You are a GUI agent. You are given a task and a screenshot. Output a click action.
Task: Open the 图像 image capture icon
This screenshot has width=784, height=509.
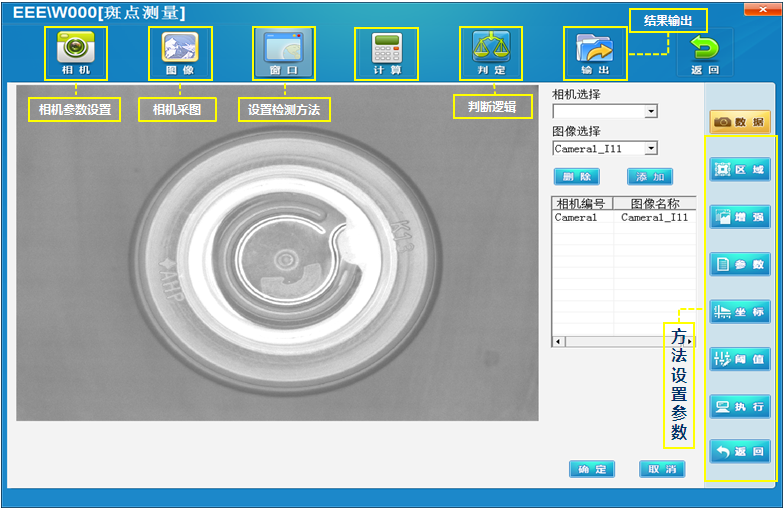point(180,54)
